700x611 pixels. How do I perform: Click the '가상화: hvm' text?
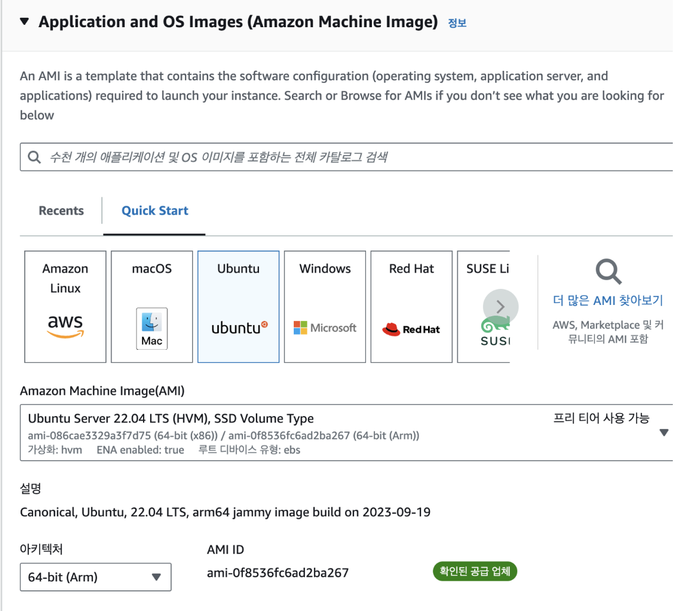coord(55,450)
